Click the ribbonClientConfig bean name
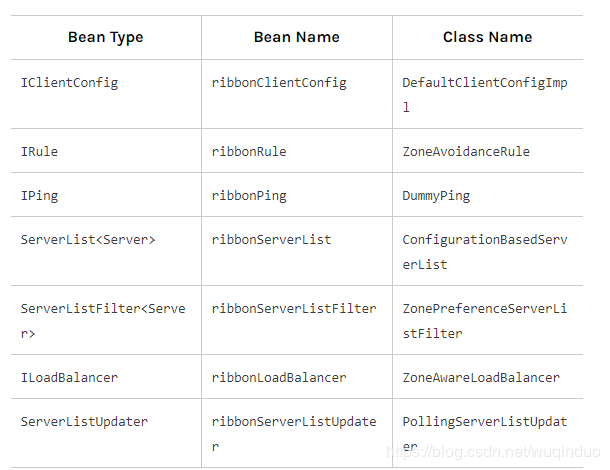This screenshot has width=610, height=470. (x=279, y=83)
